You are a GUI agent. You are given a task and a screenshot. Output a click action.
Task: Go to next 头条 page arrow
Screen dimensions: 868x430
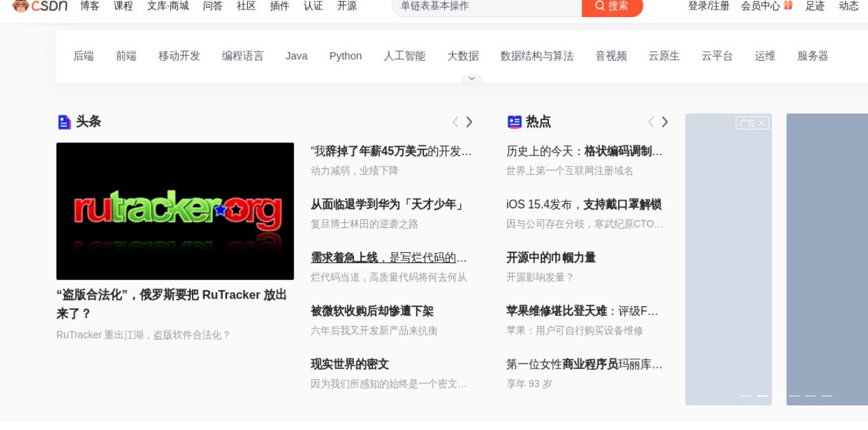(x=469, y=122)
